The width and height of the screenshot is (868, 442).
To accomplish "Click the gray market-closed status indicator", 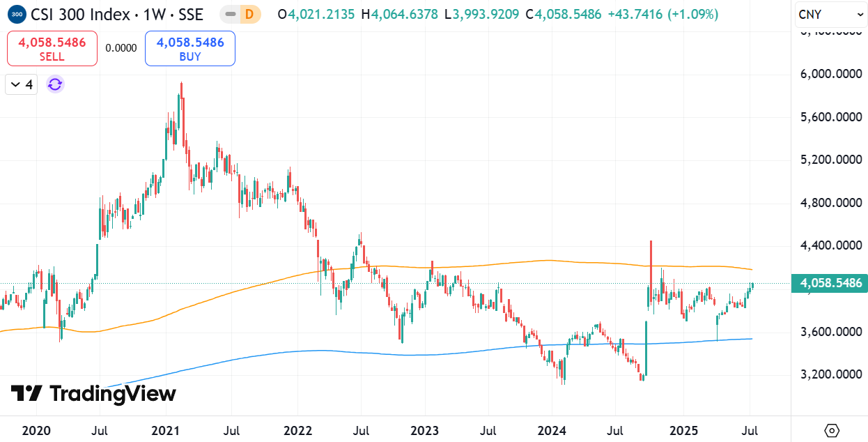I will pos(231,14).
